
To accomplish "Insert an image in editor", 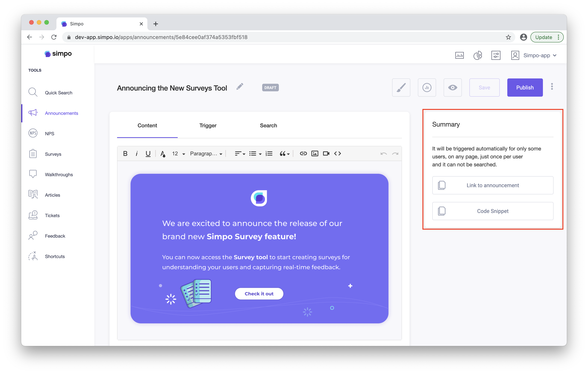I will 314,153.
